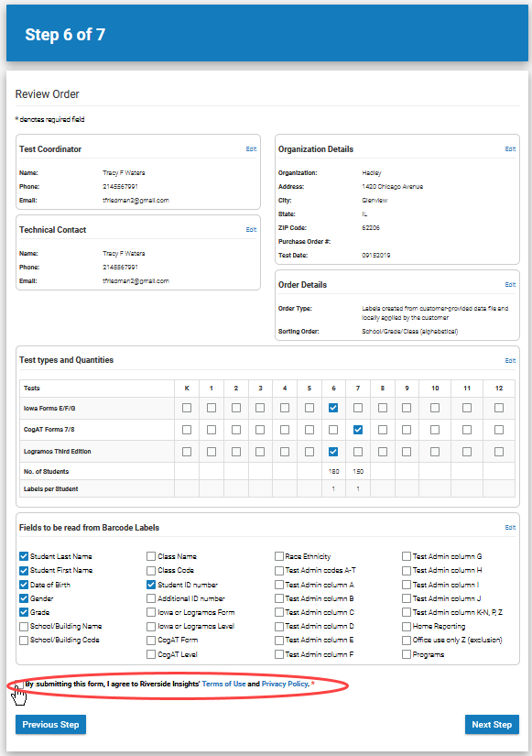Enable Test Admin column K-N, P, Z checkbox

pyautogui.click(x=407, y=612)
